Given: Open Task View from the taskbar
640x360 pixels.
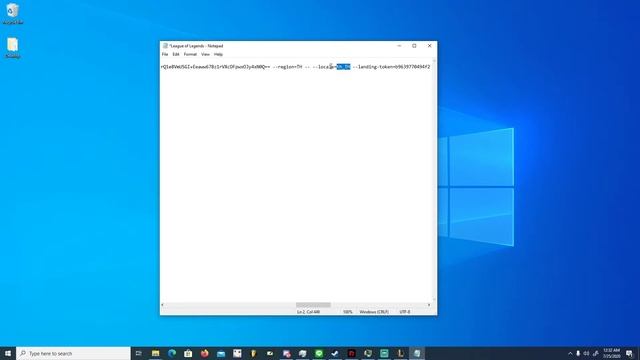Looking at the screenshot, I should [x=138, y=353].
